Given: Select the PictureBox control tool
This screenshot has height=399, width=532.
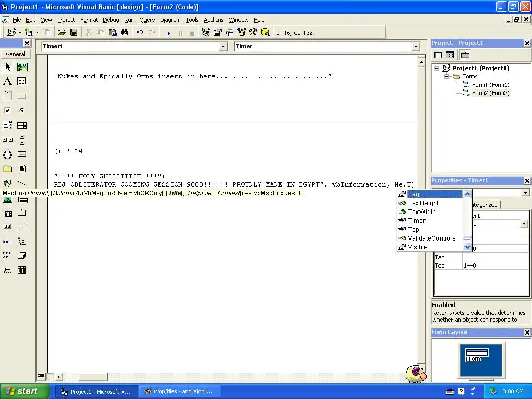Looking at the screenshot, I should pyautogui.click(x=22, y=67).
